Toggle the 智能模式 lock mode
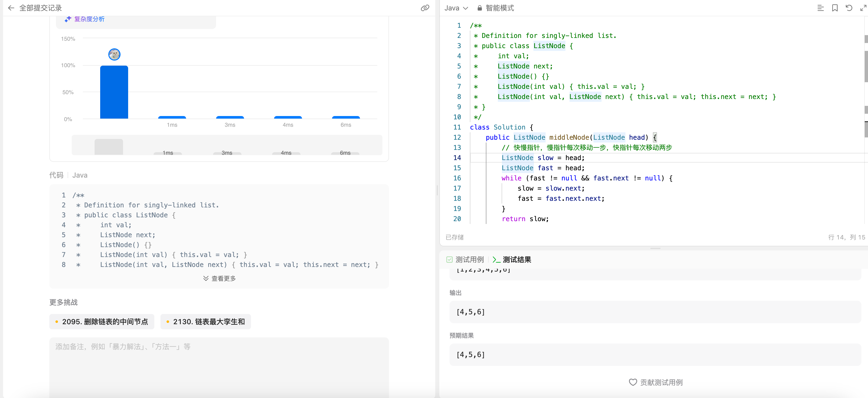 point(496,8)
